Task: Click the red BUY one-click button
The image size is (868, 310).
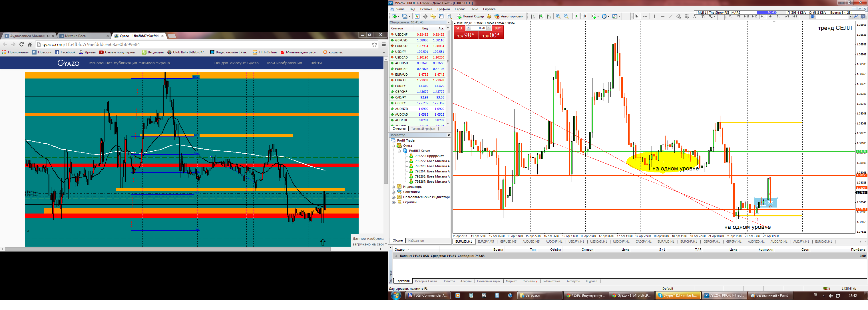Action: click(x=498, y=28)
